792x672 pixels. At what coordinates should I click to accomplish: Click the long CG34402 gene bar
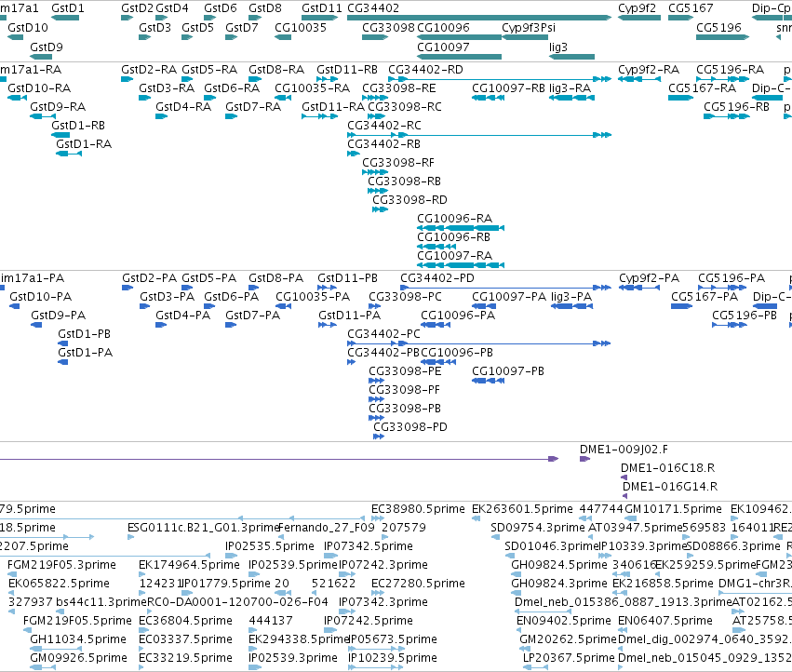pyautogui.click(x=479, y=18)
